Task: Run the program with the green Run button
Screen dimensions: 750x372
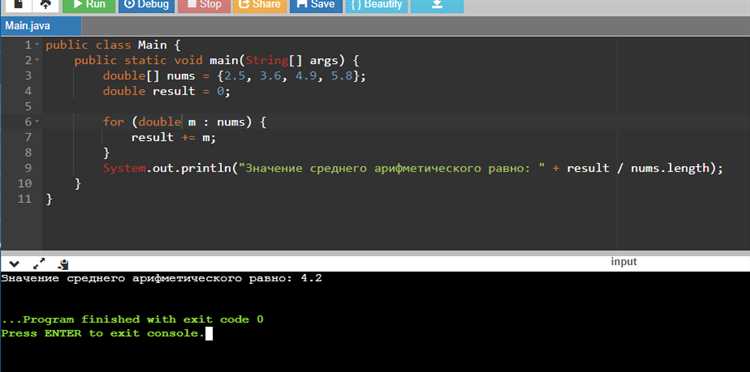Action: point(89,5)
